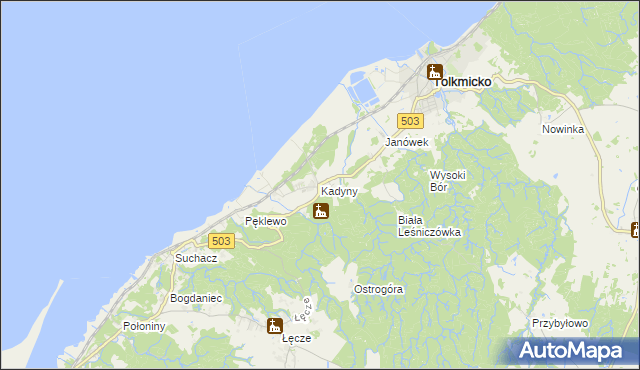Image resolution: width=640 pixels, height=370 pixels.
Task: Select the Biała Leśniczówka label
Action: 429,226
